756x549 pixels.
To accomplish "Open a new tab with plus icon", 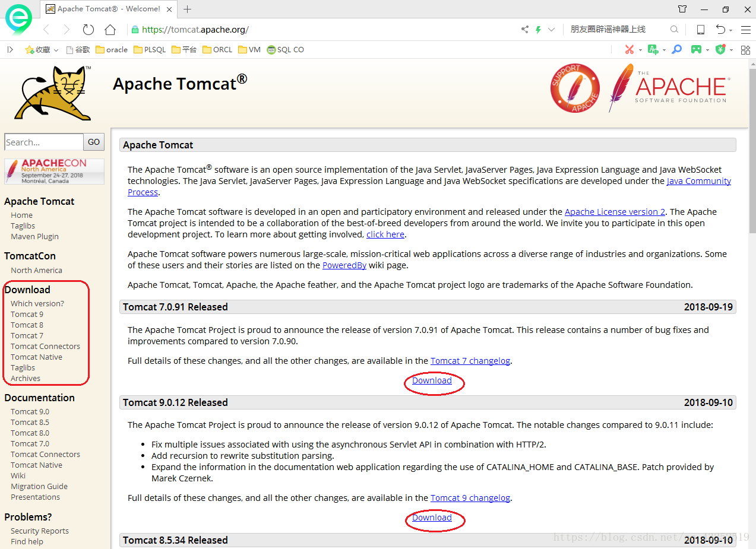I will tap(188, 9).
